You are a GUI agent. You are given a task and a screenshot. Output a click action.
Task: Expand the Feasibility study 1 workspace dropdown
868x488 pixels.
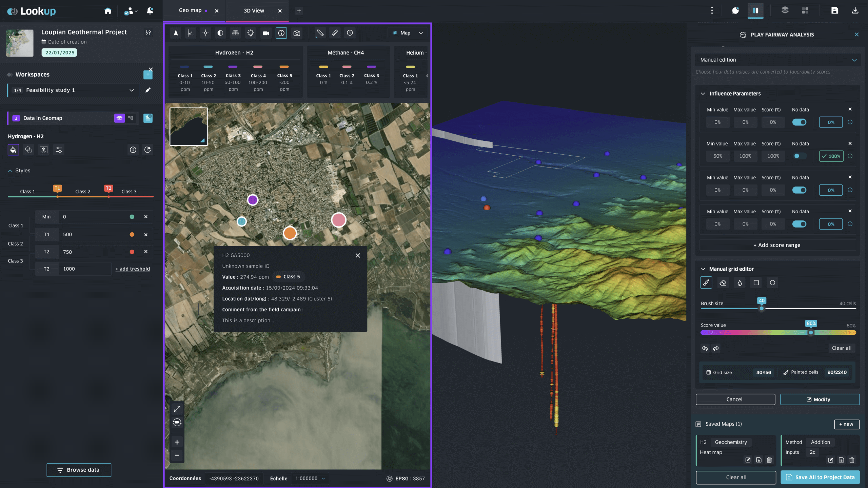132,90
